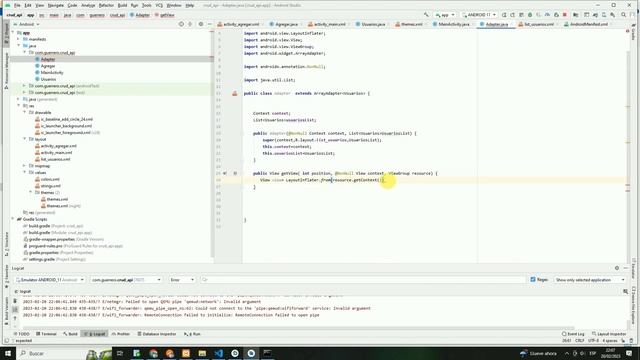Open the Terminal tool window
Image resolution: width=640 pixels, height=360 pixels.
(x=46, y=334)
